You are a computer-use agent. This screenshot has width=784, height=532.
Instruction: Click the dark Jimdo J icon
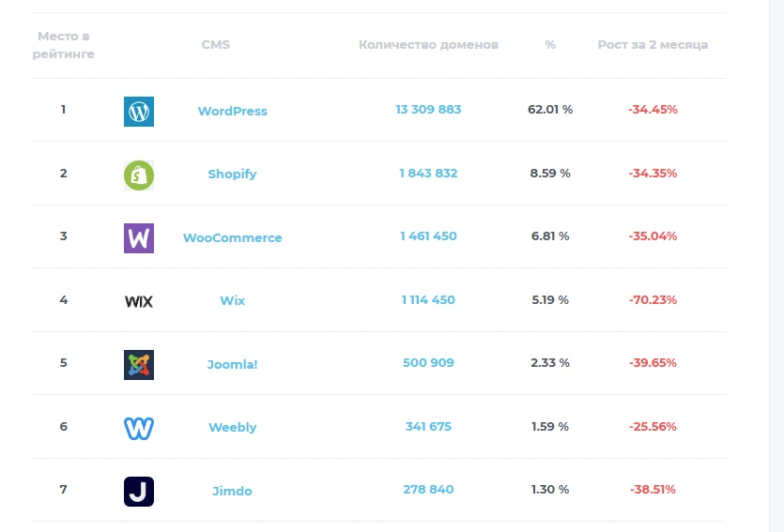(x=139, y=492)
